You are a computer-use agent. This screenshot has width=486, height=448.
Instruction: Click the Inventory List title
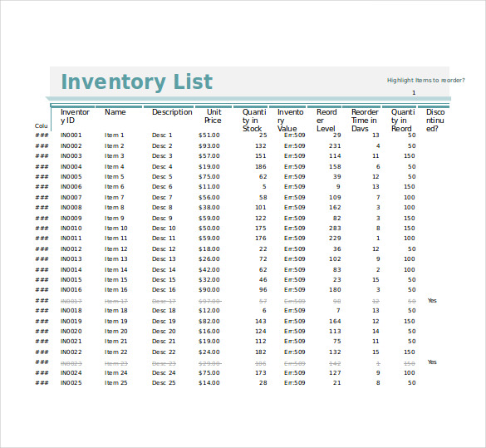click(x=137, y=81)
